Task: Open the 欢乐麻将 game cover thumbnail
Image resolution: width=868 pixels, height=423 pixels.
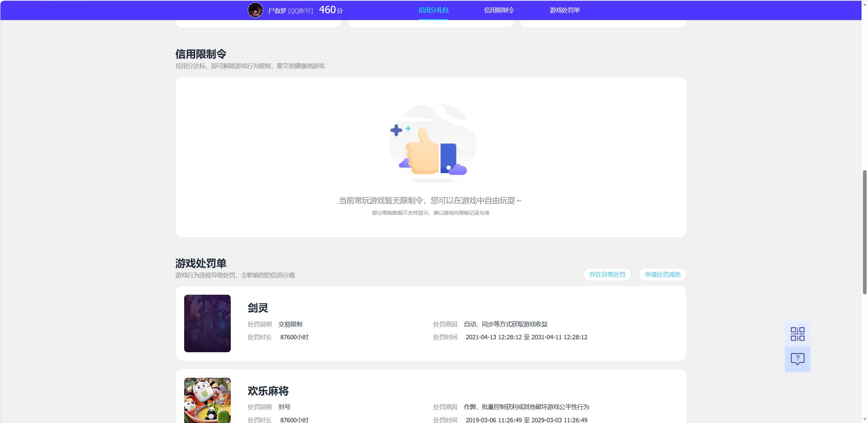Action: pyautogui.click(x=207, y=401)
